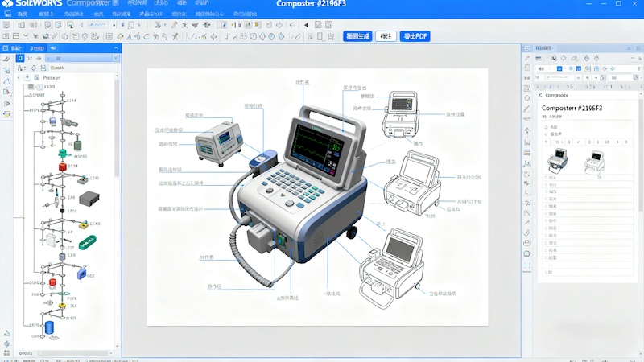Viewport: 644px width, 362px height.
Task: Collapse the left assembly panel using chevron
Action: tap(116, 48)
